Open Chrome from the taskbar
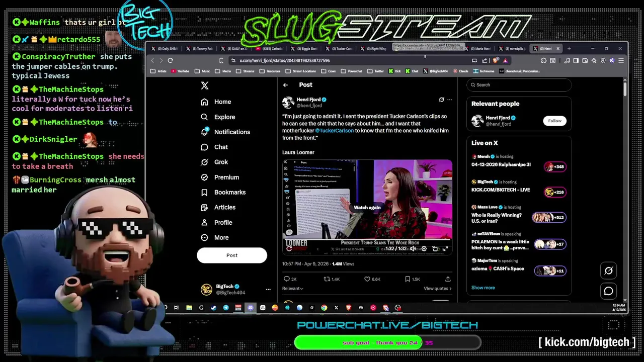644x362 pixels. 324,308
